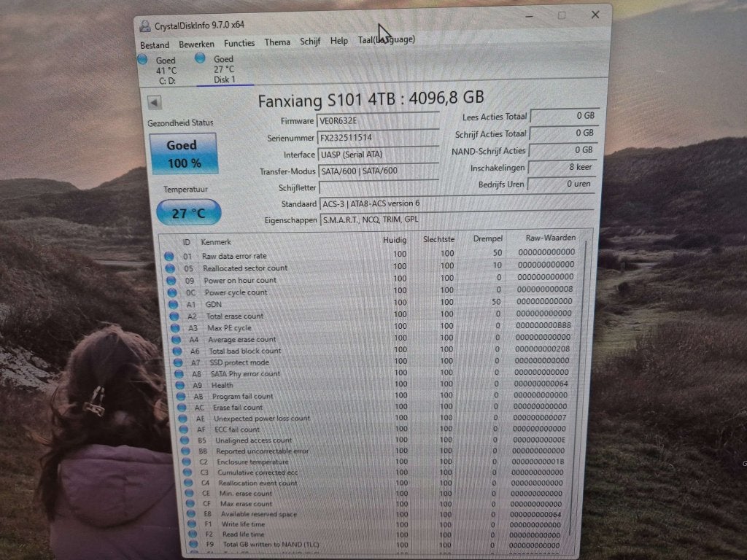Click the status icon for Enclosure temperature
Viewport: 747px width, 560px height.
[x=187, y=462]
